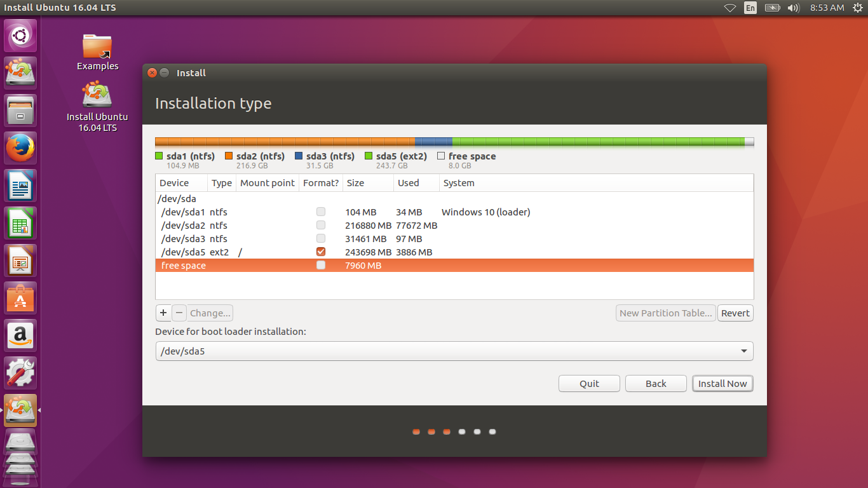
Task: Select the Install Ubuntu 16.04 LTS desktop icon
Action: pos(97,107)
